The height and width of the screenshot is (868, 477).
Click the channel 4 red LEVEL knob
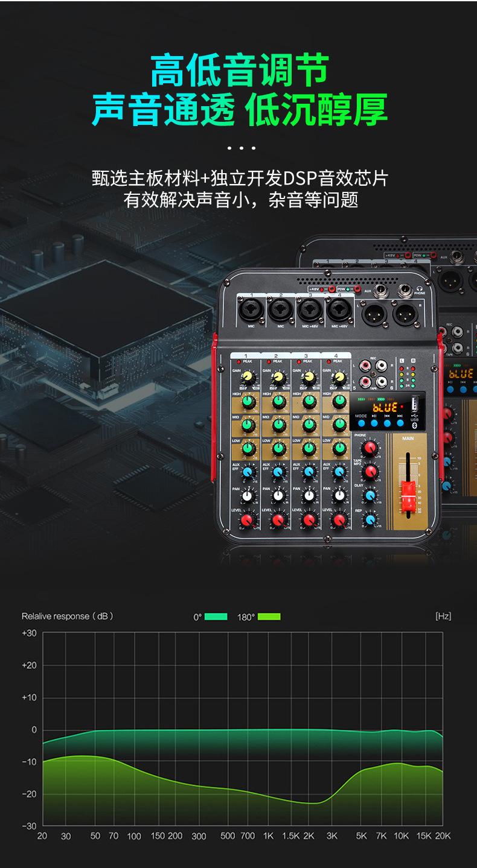pyautogui.click(x=340, y=519)
